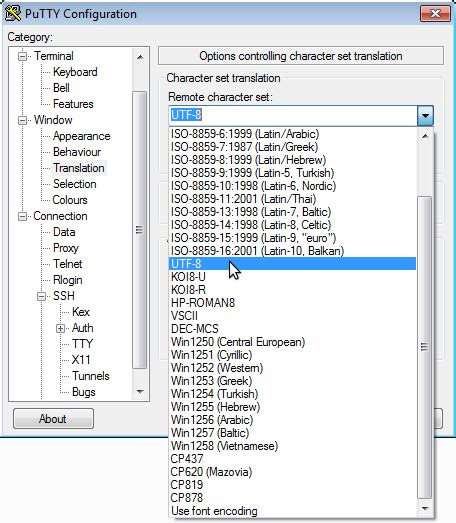Choose ISO-8859-6:1999 (Latin/Arabic)
Screen dimensions: 456x523
pyautogui.click(x=293, y=134)
